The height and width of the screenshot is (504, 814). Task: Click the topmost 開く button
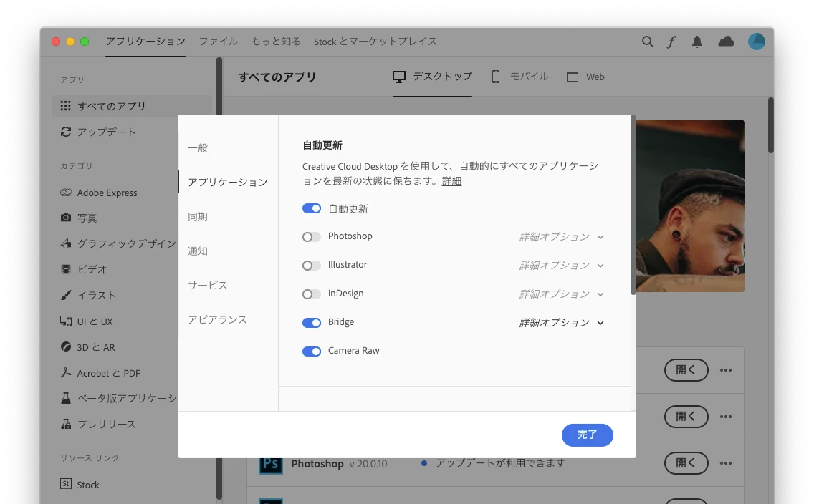[686, 369]
